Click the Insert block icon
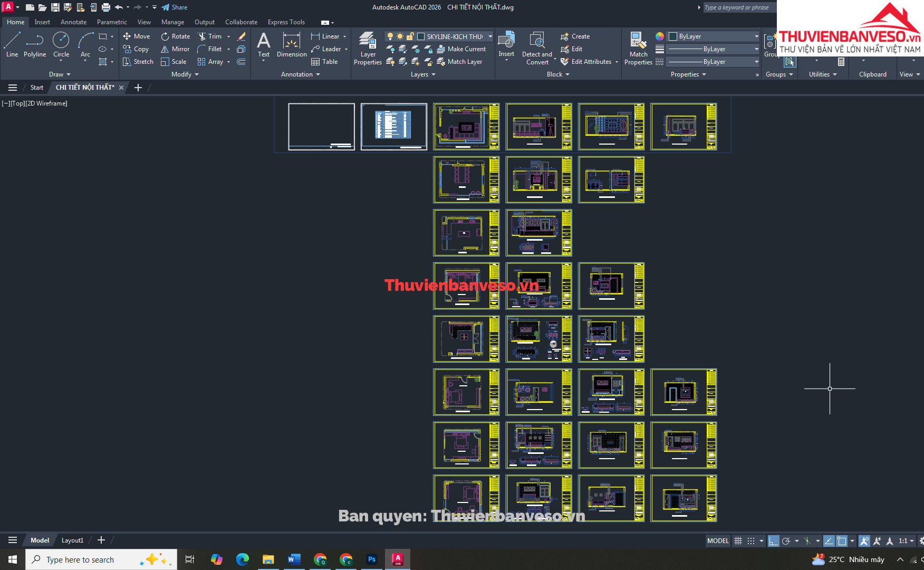The image size is (924, 570). (x=506, y=44)
